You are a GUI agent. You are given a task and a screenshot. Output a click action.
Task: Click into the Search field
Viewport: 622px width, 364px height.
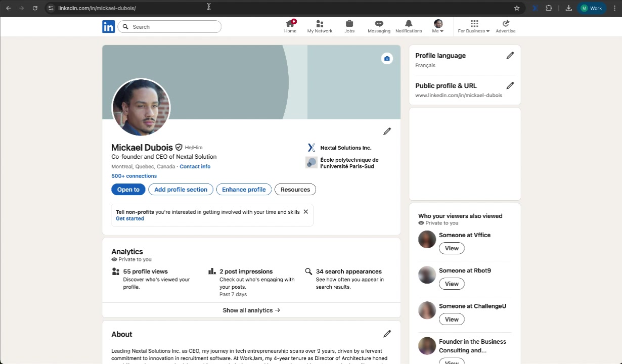(169, 26)
